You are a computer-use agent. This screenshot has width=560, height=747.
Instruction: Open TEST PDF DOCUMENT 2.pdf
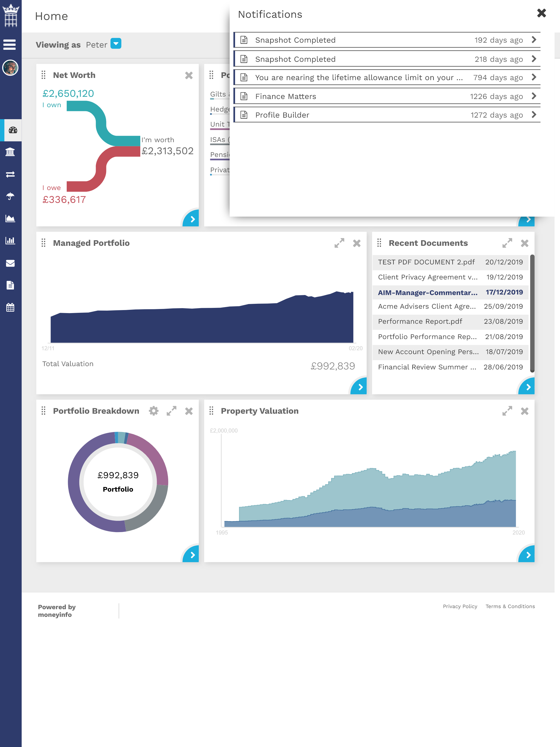click(450, 262)
